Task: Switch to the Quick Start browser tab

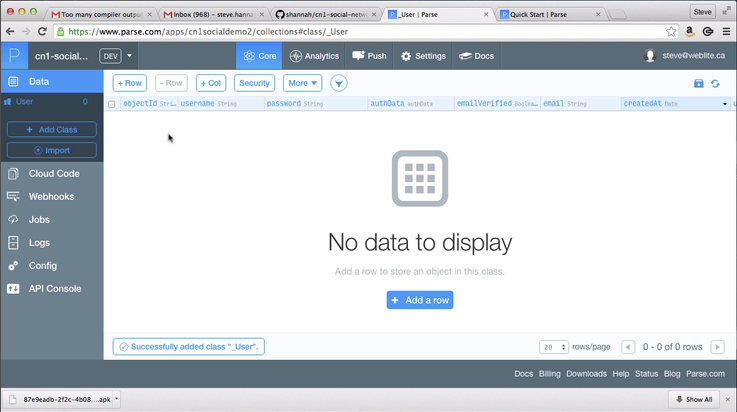Action: (550, 14)
